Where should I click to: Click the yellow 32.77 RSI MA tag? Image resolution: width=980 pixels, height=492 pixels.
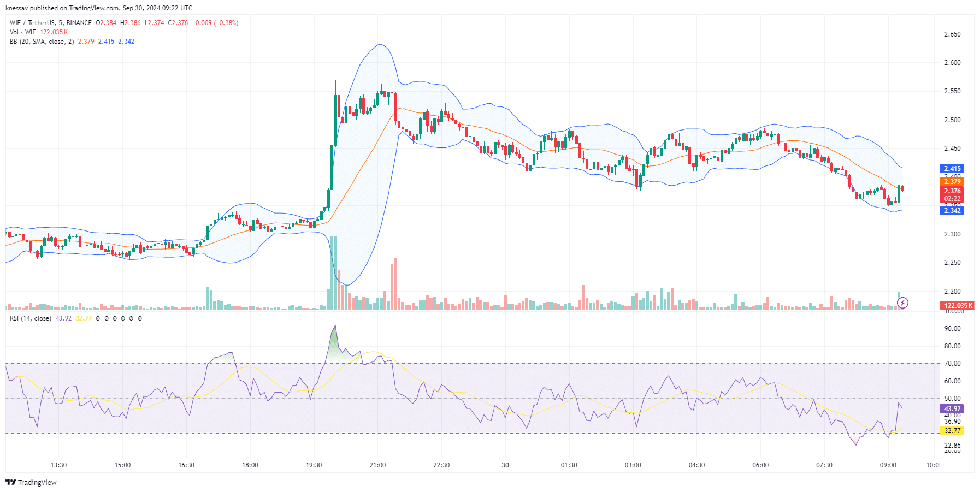952,431
